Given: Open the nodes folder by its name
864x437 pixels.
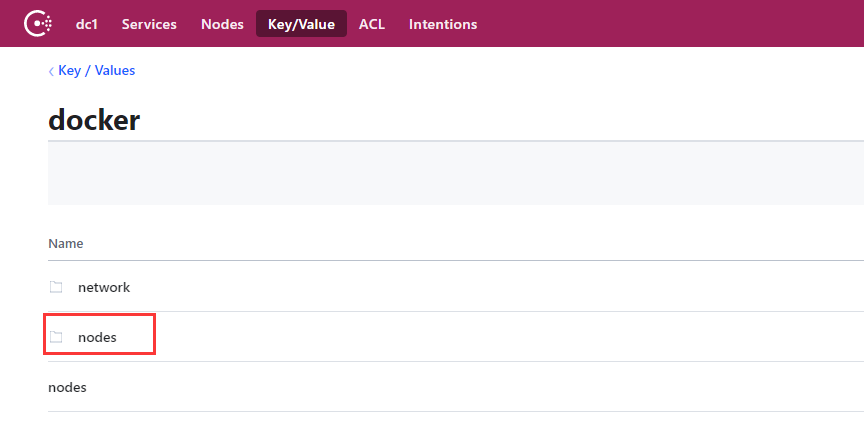Looking at the screenshot, I should point(97,337).
